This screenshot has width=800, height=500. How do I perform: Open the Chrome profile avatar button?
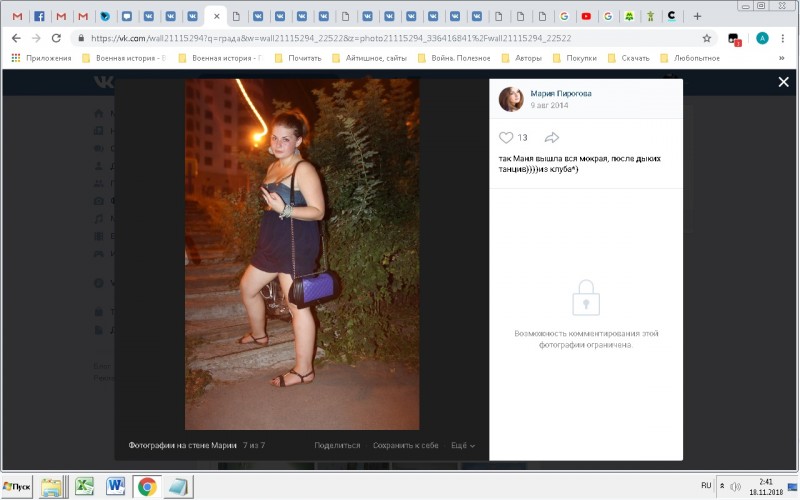[762, 38]
